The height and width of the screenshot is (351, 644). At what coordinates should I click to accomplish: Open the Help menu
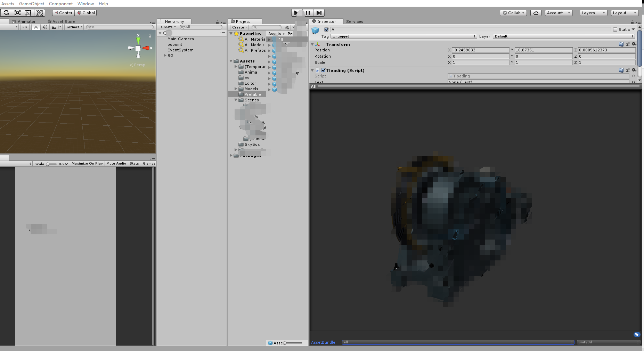tap(103, 4)
